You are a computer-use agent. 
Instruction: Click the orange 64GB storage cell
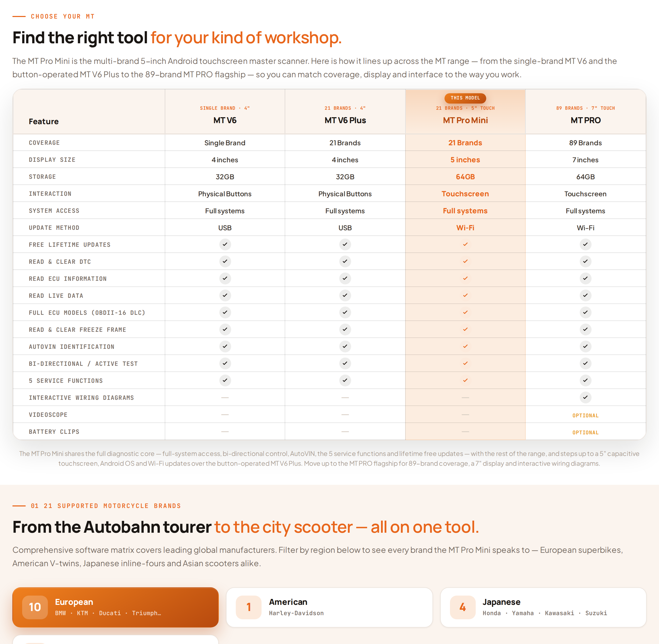(x=465, y=176)
